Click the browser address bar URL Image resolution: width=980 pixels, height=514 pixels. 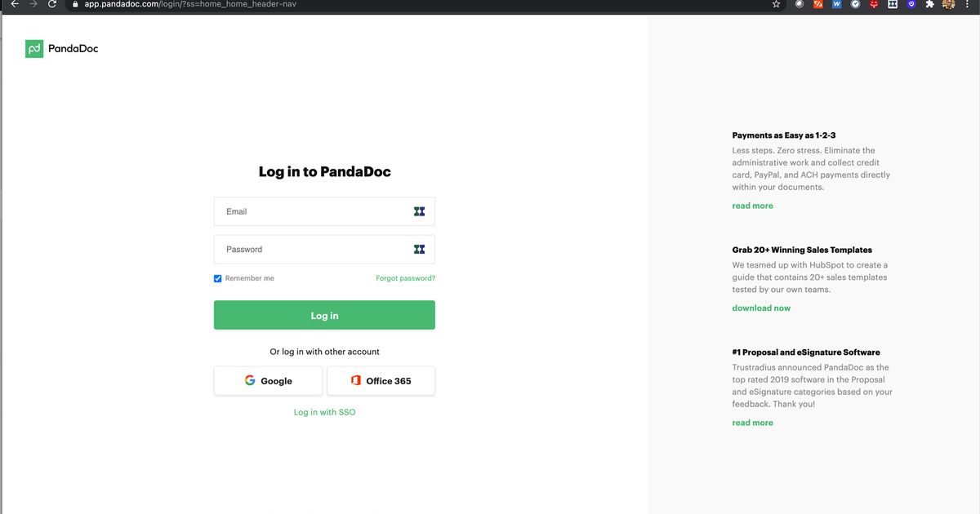[190, 4]
